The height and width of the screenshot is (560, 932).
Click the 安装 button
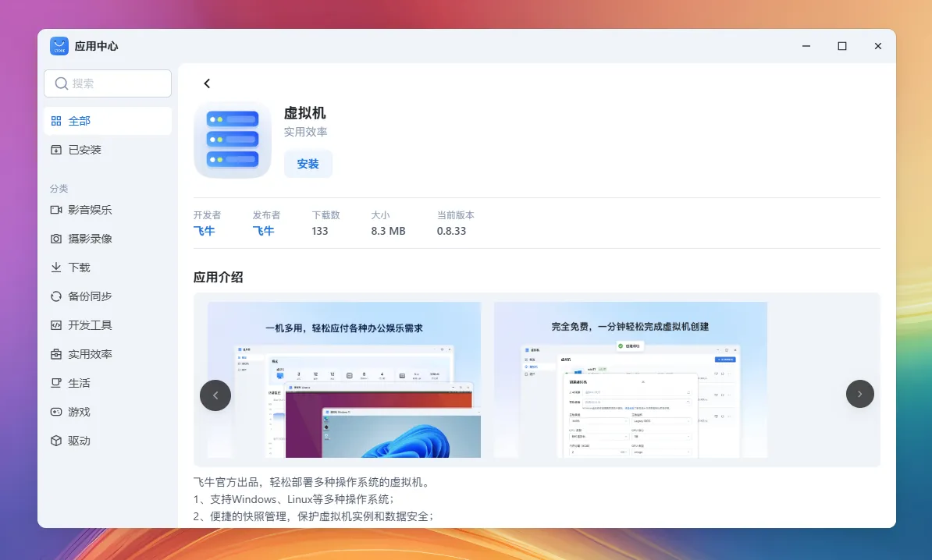click(308, 164)
